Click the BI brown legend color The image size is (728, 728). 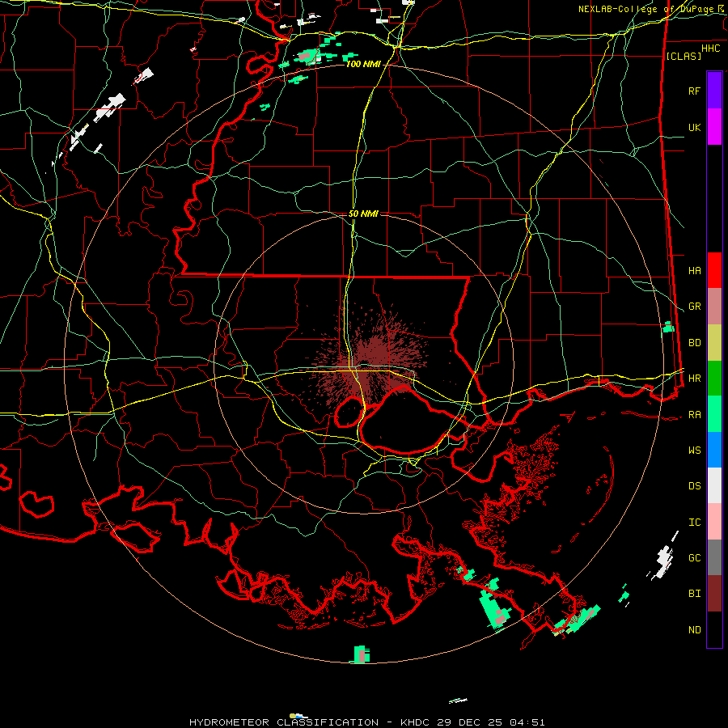click(714, 594)
